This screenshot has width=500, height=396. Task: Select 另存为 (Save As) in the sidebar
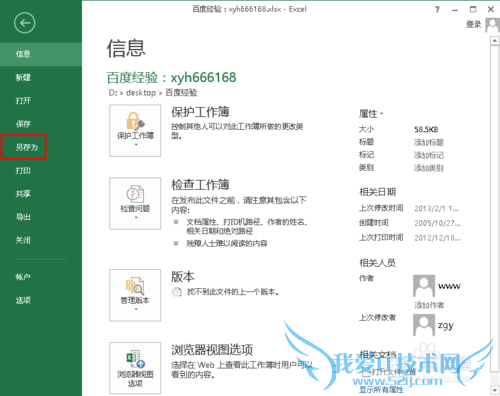coord(27,147)
